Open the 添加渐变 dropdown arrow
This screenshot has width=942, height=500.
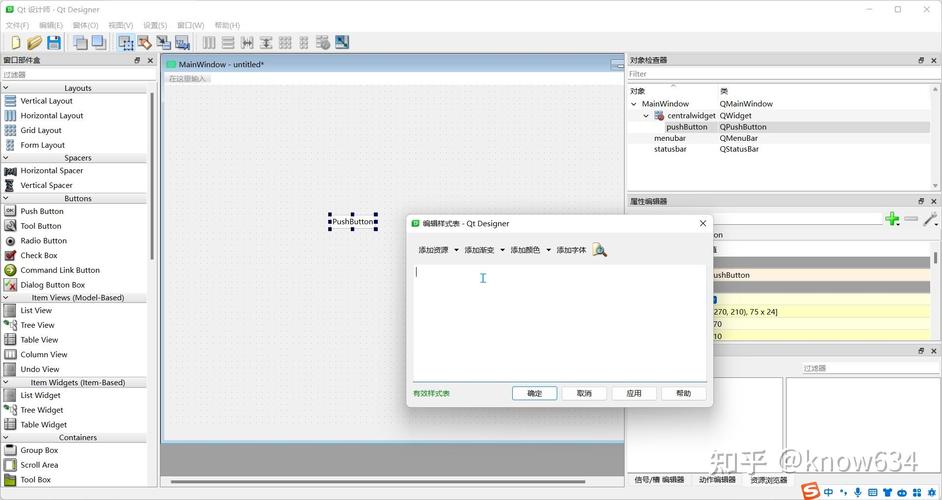(x=502, y=250)
